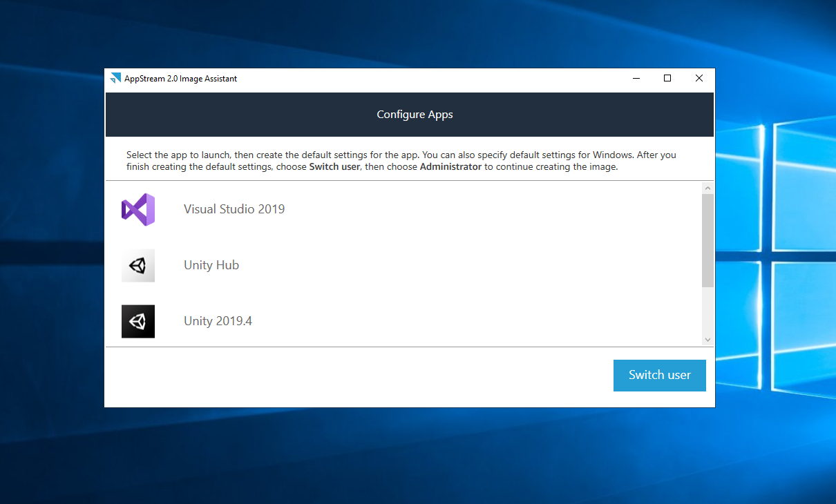Maximize the Image Assistant window
Viewport: 836px width, 504px height.
coord(667,79)
